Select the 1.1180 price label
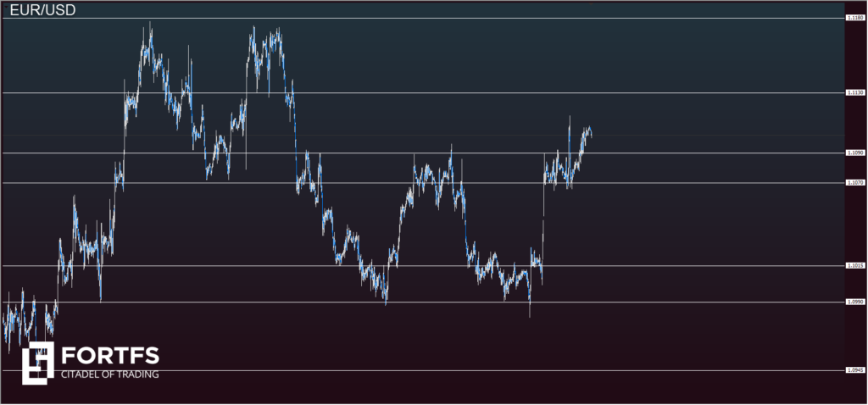Viewport: 868px width, 405px height. [854, 18]
